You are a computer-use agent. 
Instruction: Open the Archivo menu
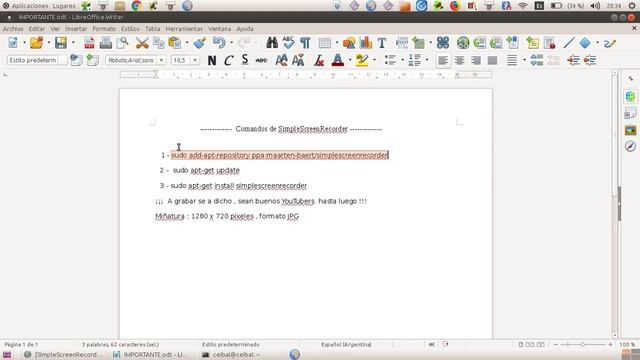pyautogui.click(x=13, y=29)
